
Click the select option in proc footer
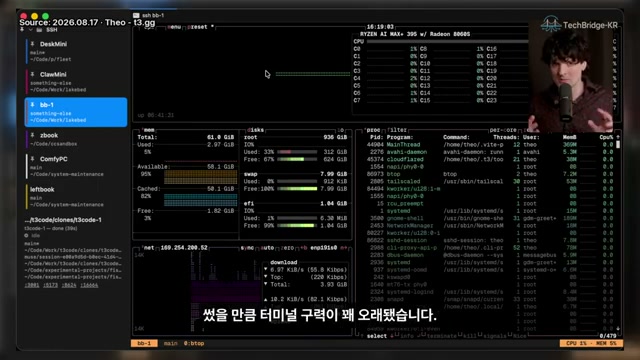click(376, 336)
